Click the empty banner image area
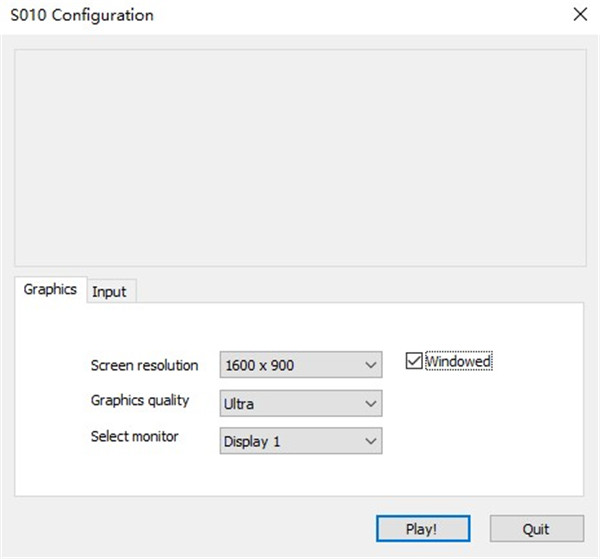The height and width of the screenshot is (559, 600). pyautogui.click(x=300, y=156)
